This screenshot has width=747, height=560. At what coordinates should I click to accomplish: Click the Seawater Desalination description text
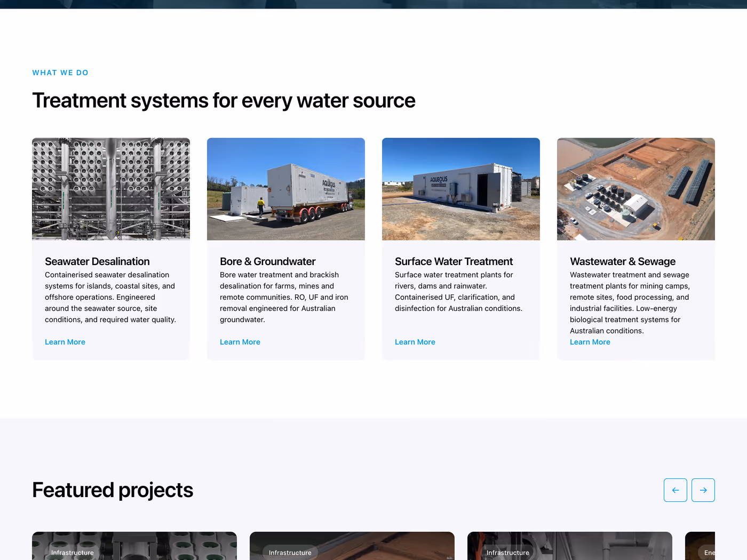[110, 297]
